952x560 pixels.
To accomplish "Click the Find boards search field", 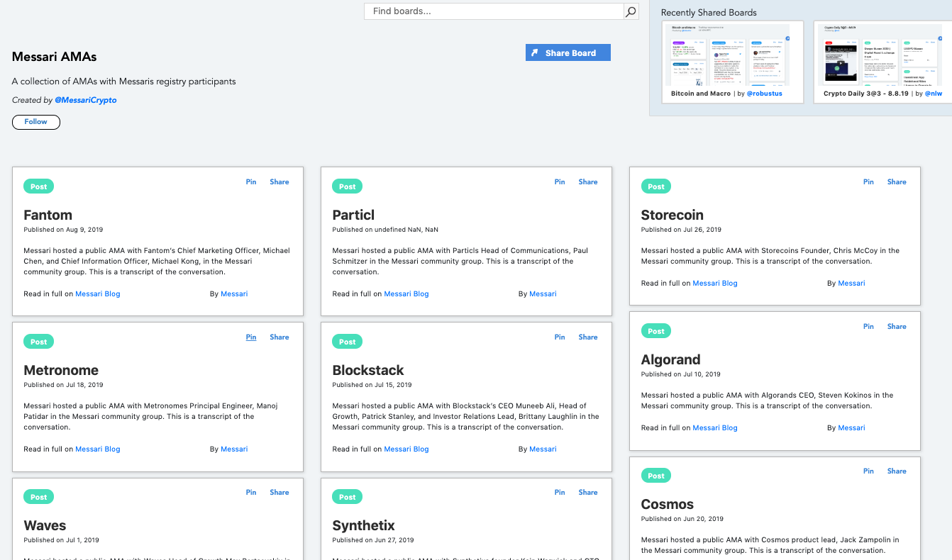I will (494, 11).
